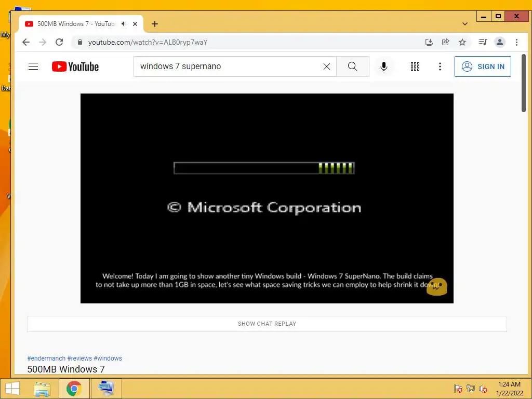This screenshot has width=532, height=399.
Task: Go to the YouTube home logo
Action: pyautogui.click(x=75, y=66)
